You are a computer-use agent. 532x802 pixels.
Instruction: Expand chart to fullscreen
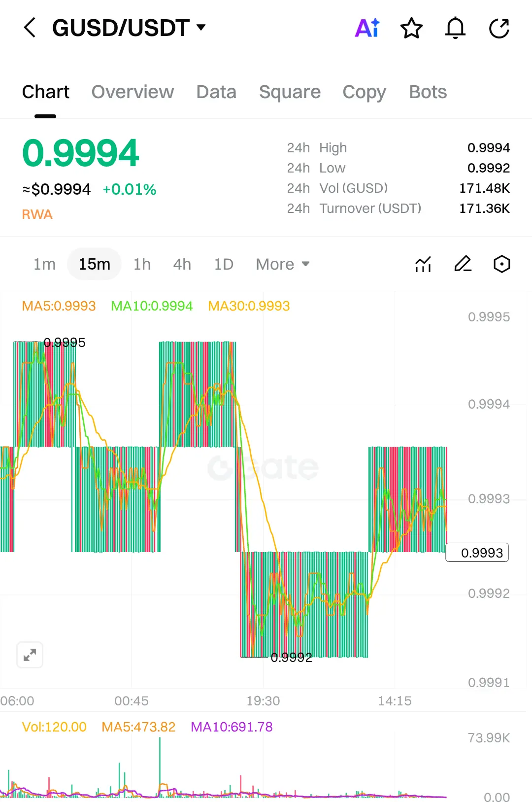point(30,655)
